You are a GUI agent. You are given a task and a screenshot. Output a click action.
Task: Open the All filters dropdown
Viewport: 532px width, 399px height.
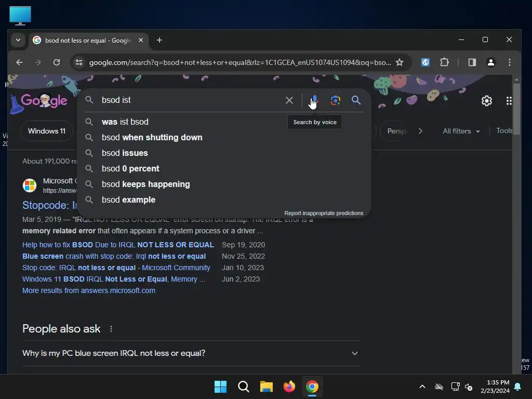461,131
